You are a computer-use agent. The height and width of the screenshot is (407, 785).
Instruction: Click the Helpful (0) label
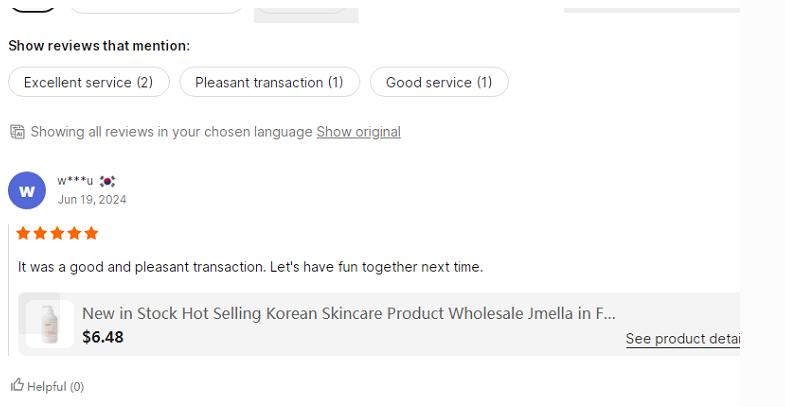(55, 386)
